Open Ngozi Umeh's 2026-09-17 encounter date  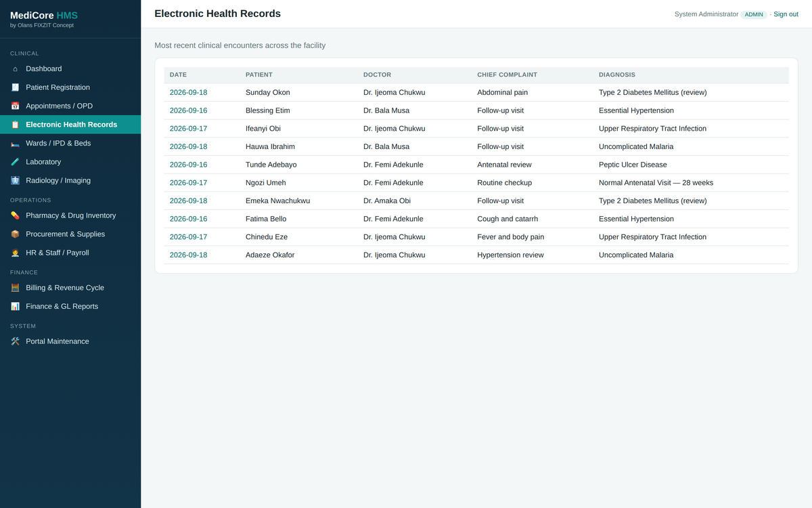[x=188, y=183]
